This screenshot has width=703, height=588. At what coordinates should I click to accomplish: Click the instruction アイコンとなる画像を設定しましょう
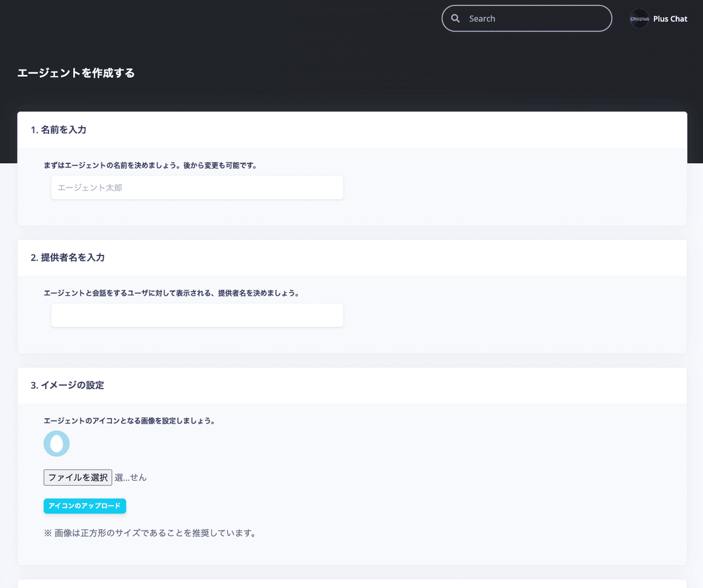tap(129, 421)
